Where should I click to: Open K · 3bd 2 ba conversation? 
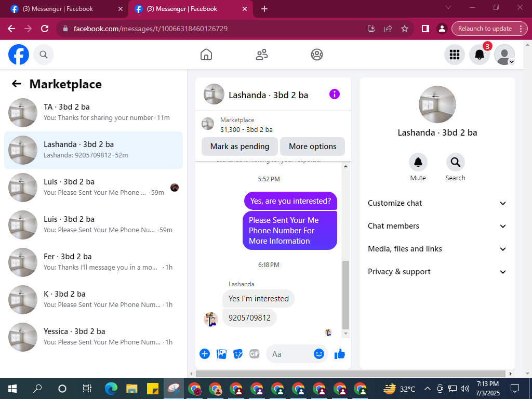[94, 300]
